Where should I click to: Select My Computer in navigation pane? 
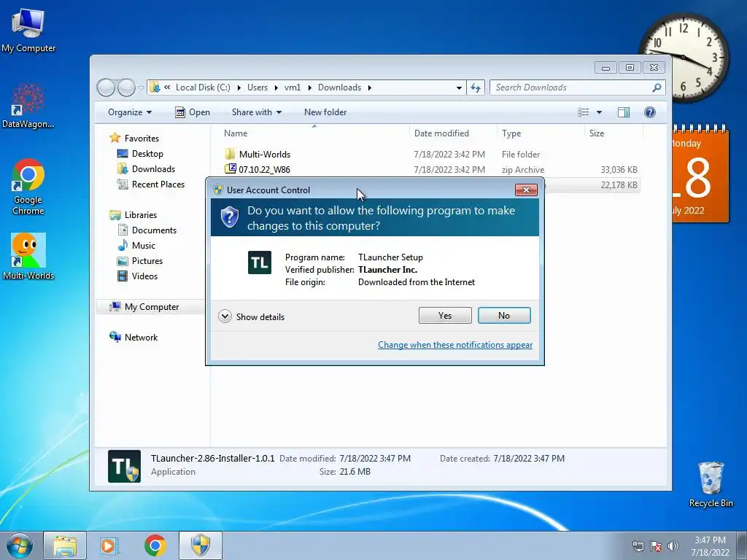pos(152,307)
